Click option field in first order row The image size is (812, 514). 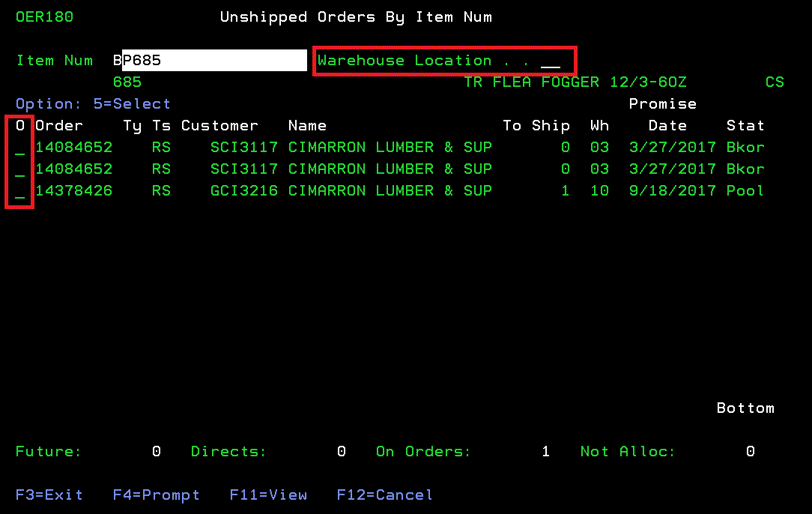pyautogui.click(x=20, y=148)
